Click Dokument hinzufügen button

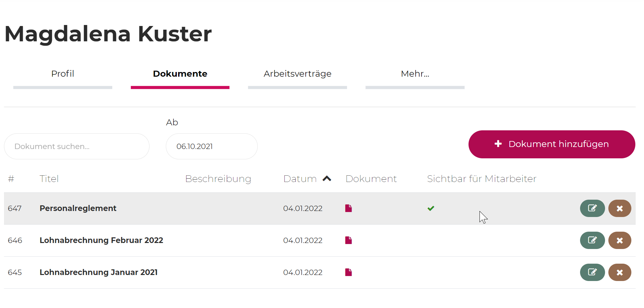(x=551, y=144)
